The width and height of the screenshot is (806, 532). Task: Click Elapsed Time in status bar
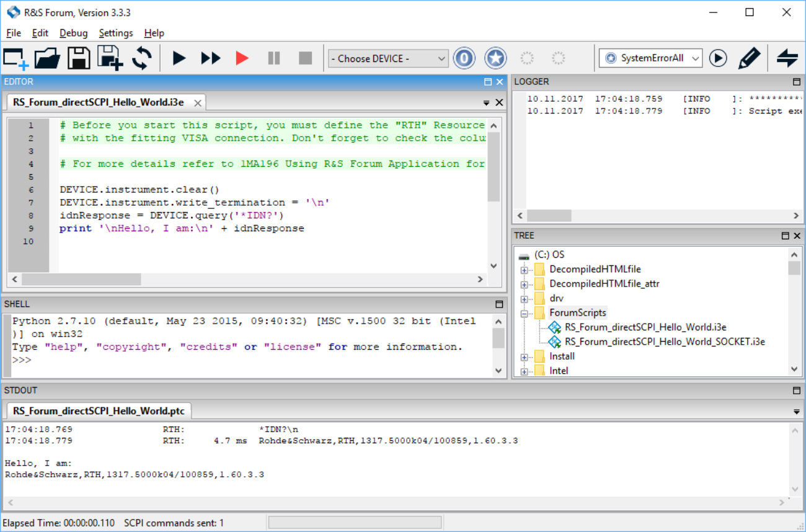pos(60,523)
